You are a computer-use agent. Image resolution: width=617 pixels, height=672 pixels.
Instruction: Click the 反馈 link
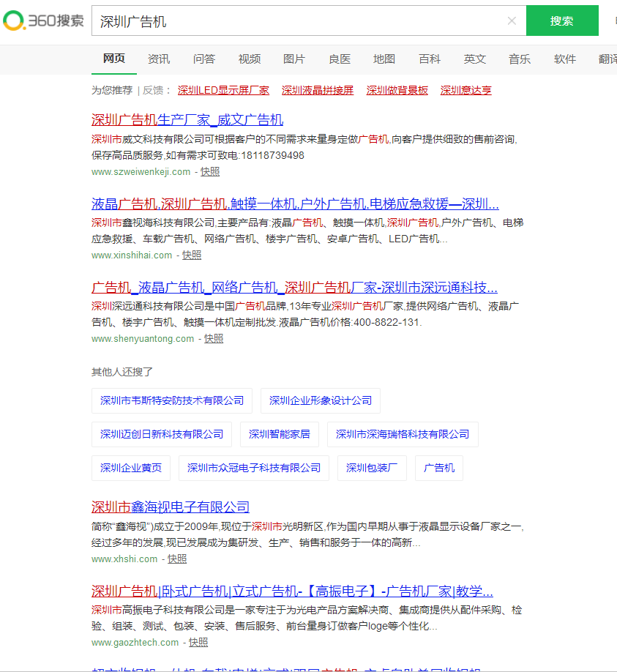coord(153,91)
